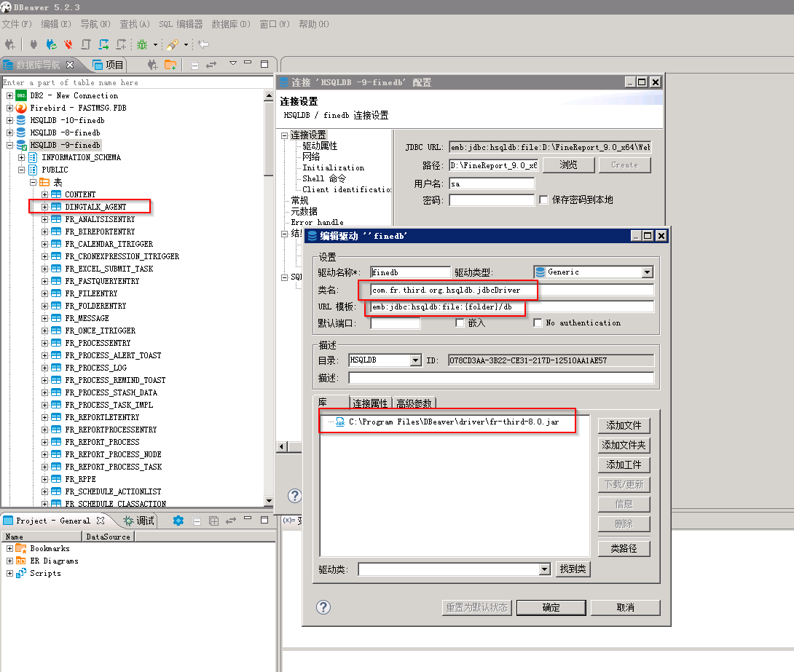The width and height of the screenshot is (794, 672).
Task: Click the pen/brush tool icon in toolbar
Action: pos(173,44)
